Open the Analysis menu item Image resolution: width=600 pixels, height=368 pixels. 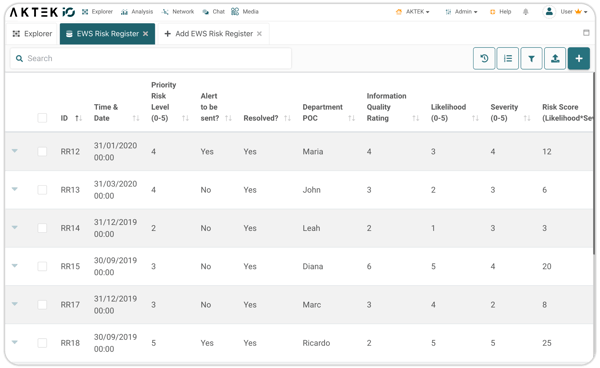coord(137,12)
